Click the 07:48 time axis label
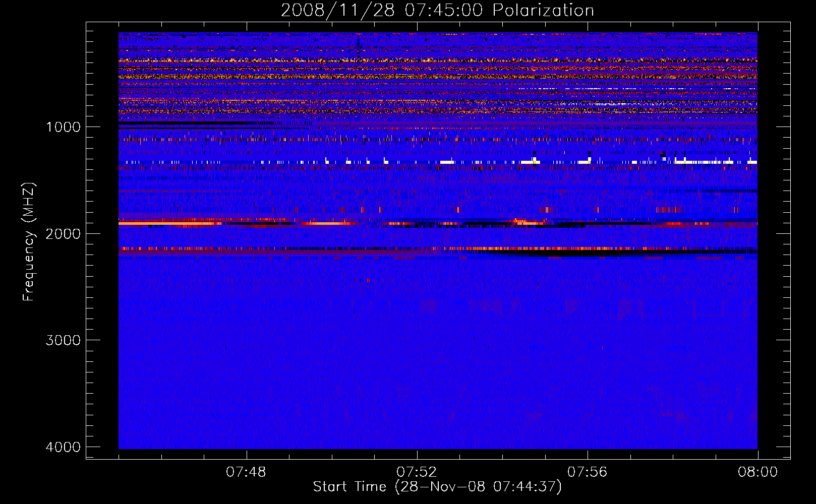816x504 pixels. (x=246, y=472)
